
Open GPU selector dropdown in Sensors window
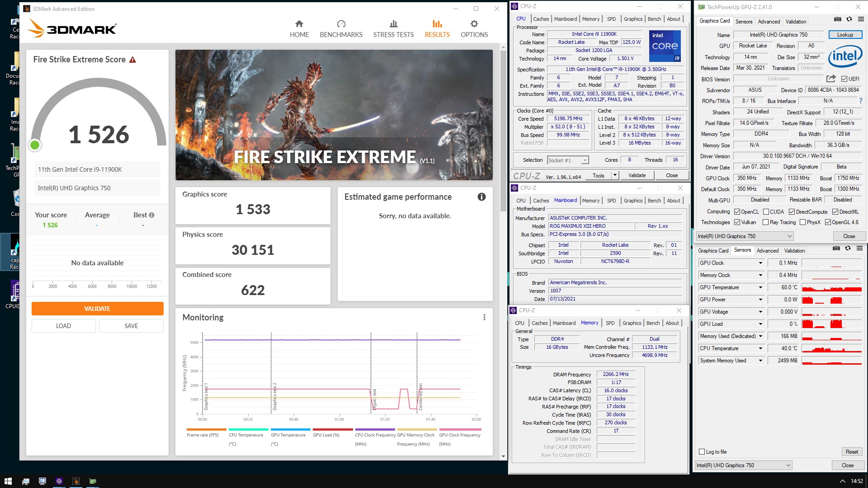744,465
